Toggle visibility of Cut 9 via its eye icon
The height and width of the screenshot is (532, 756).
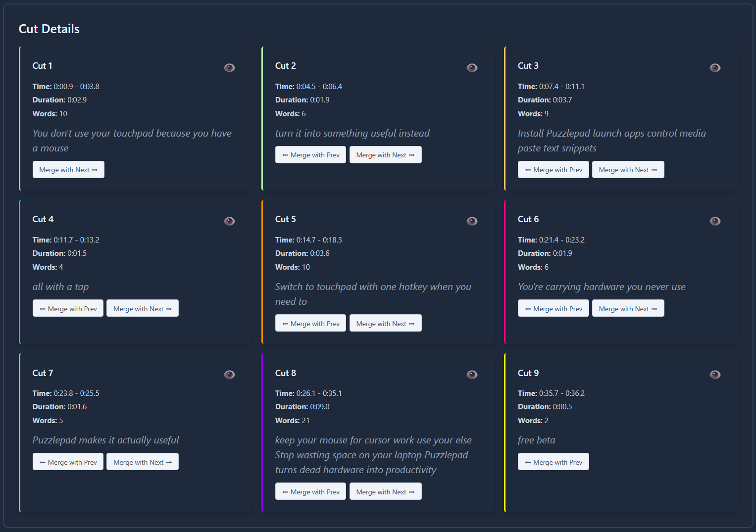click(x=715, y=375)
